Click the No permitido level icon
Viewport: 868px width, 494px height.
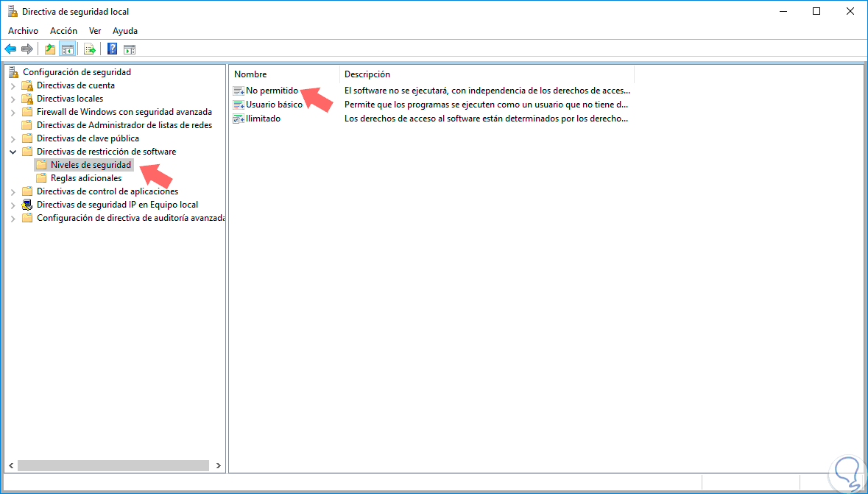[x=239, y=91]
